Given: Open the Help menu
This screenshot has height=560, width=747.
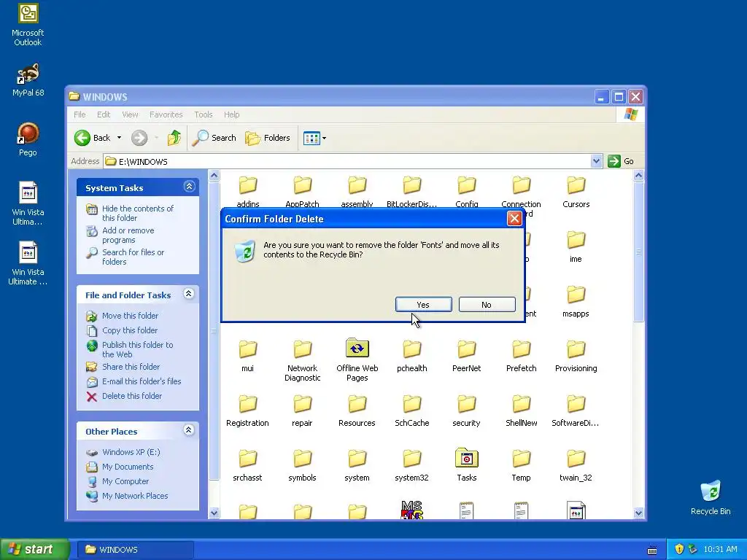Looking at the screenshot, I should [x=231, y=114].
